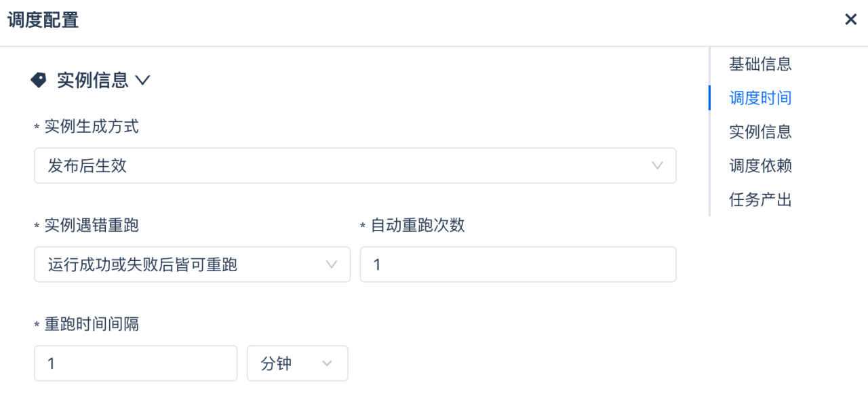868x400 pixels.
Task: Close the 调度配置 panel
Action: 850,20
